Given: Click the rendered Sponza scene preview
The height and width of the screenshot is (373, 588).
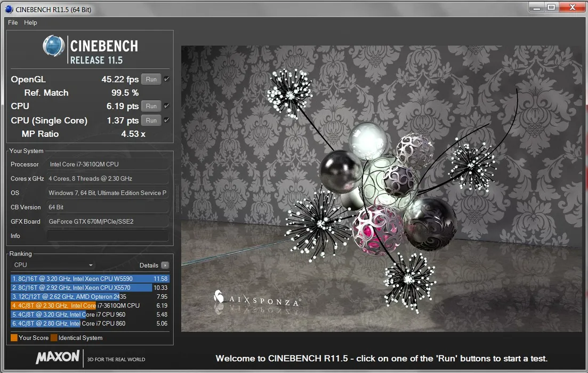Looking at the screenshot, I should [x=382, y=189].
